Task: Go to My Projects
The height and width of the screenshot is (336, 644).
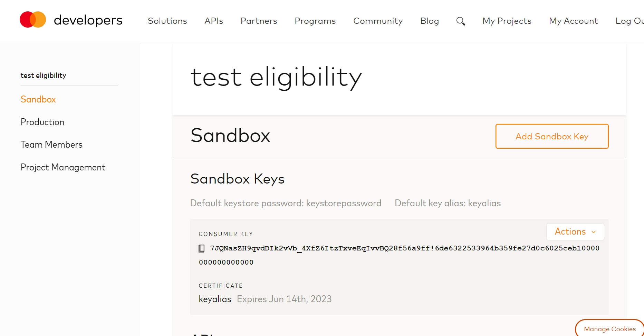Action: (x=507, y=21)
